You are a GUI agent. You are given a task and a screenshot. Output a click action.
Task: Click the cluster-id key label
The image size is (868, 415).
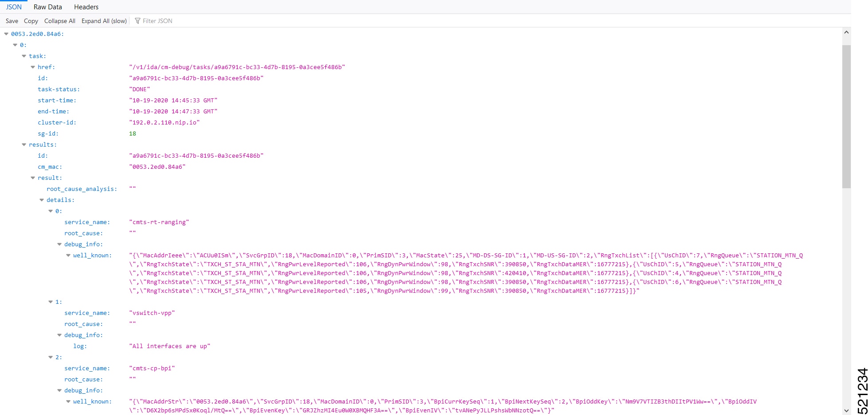57,122
